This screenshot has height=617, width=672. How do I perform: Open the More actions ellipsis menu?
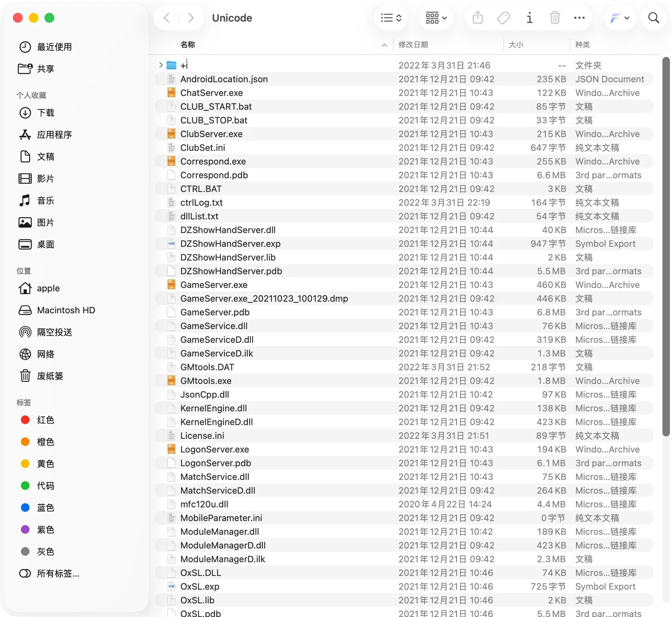(579, 17)
